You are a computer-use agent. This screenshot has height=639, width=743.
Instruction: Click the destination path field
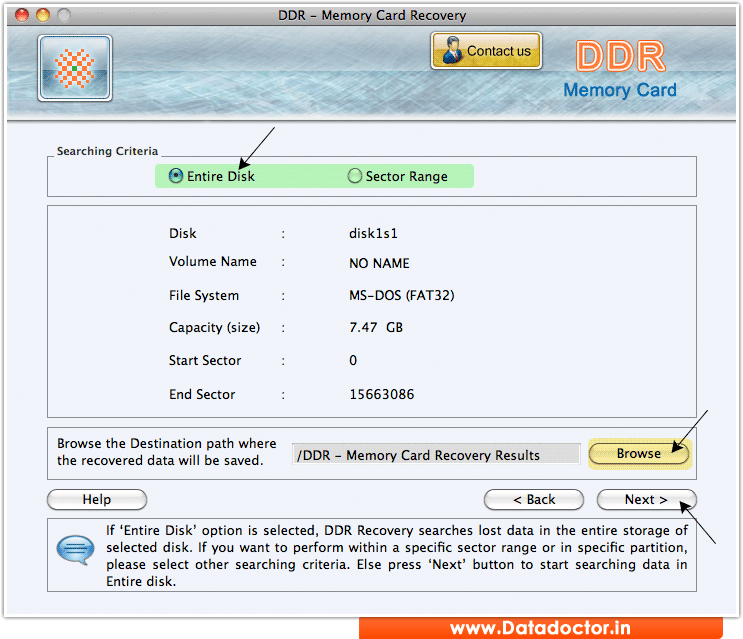pyautogui.click(x=436, y=455)
